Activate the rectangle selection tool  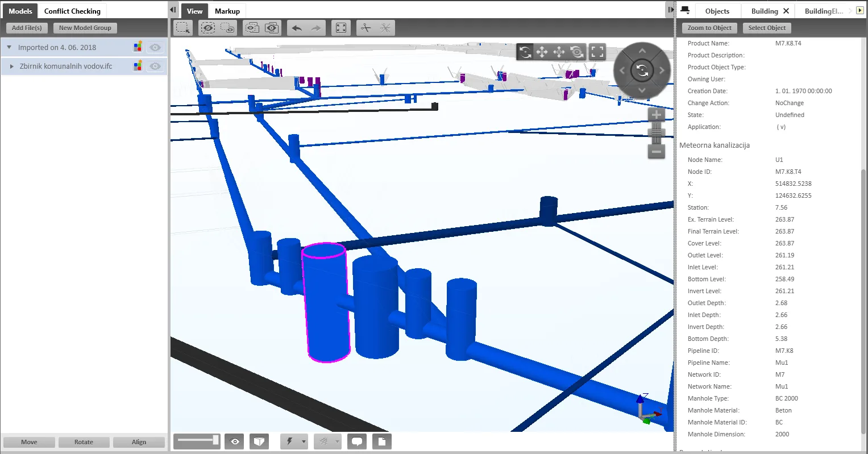183,28
